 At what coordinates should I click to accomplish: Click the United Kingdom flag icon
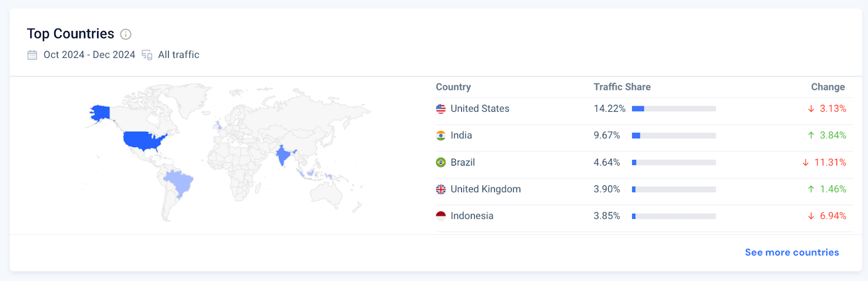pos(441,189)
